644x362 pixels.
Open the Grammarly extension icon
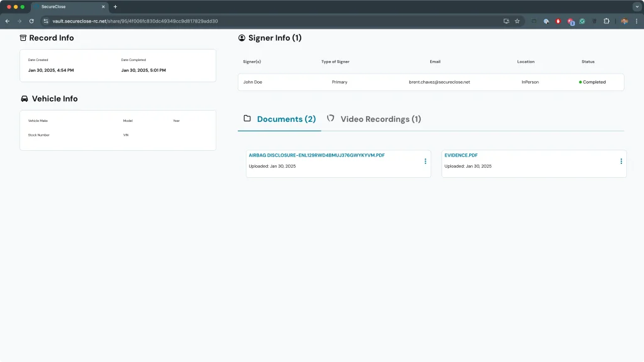(x=582, y=21)
